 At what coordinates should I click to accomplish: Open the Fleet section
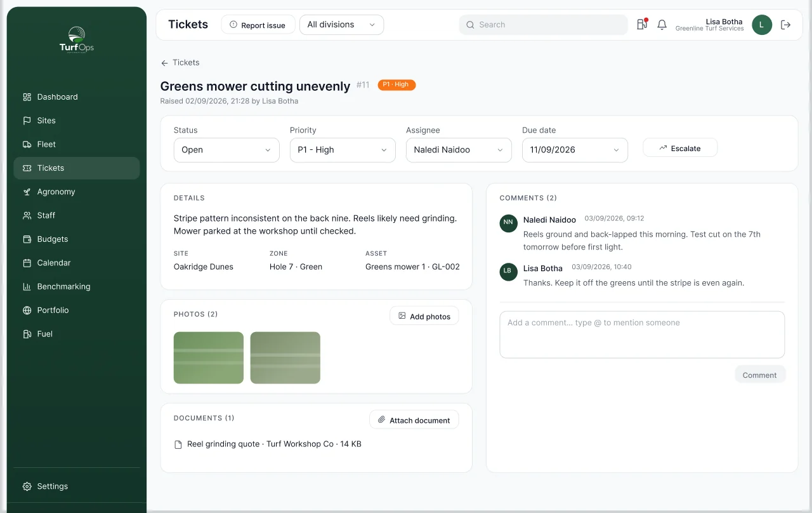pyautogui.click(x=76, y=144)
